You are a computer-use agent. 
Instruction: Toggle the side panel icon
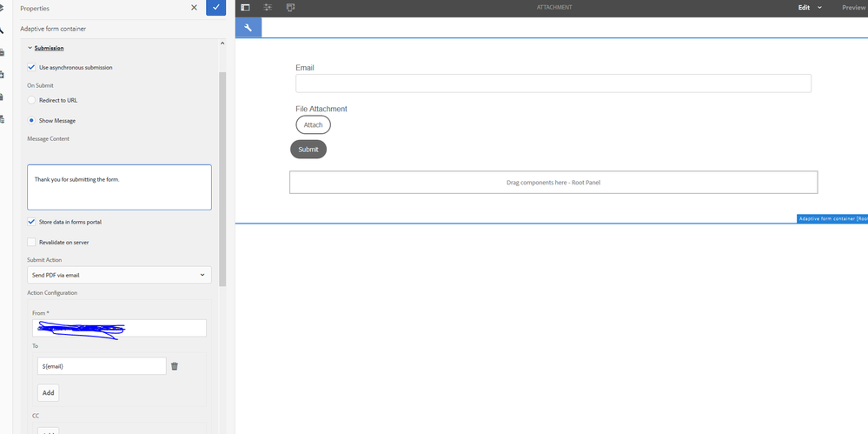(x=245, y=8)
